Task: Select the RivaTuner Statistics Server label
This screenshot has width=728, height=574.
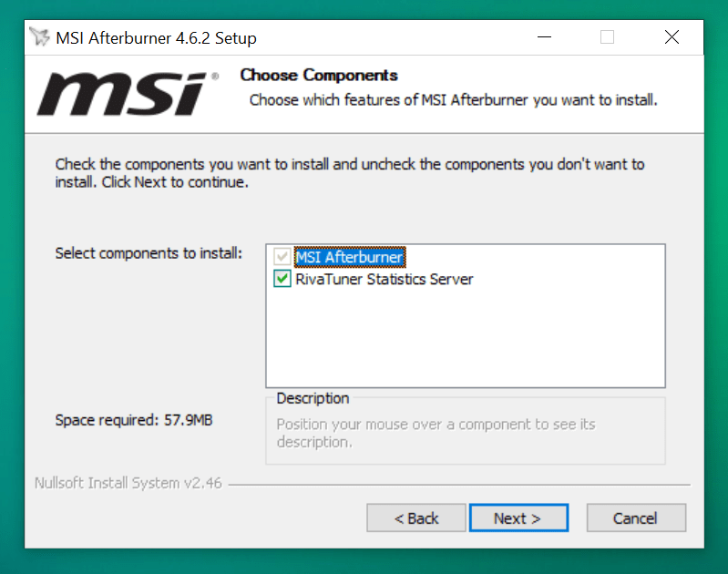Action: pos(384,279)
